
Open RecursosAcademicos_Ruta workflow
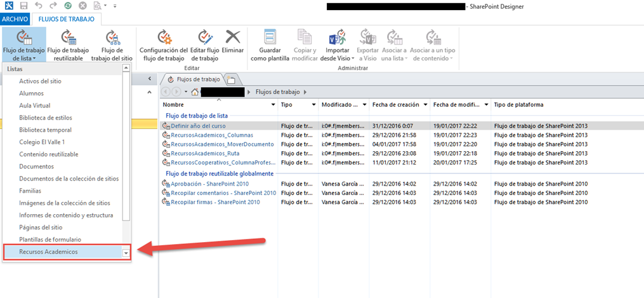tap(205, 153)
